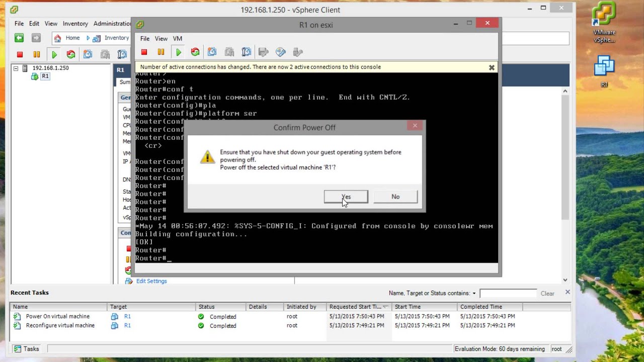Select host 192.168.1.250 in inventory tree

pyautogui.click(x=50, y=68)
